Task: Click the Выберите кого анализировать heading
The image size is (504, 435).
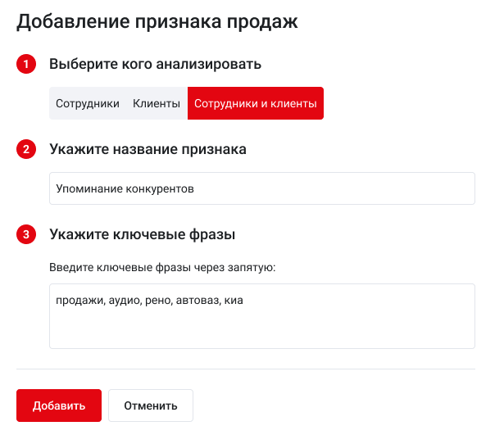Action: [x=156, y=64]
